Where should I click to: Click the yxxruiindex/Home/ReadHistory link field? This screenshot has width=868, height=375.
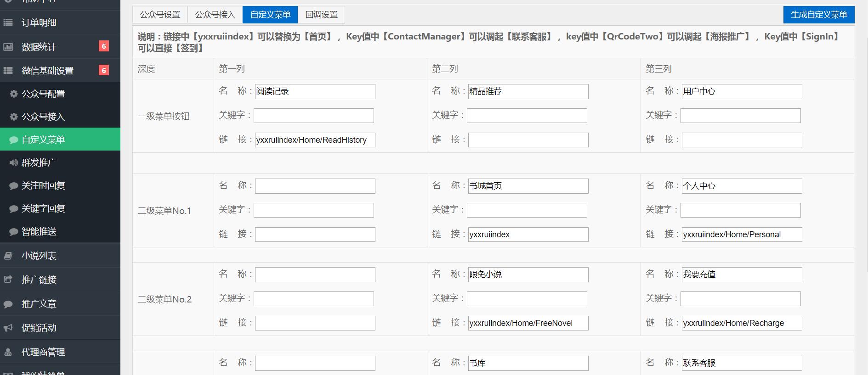315,140
